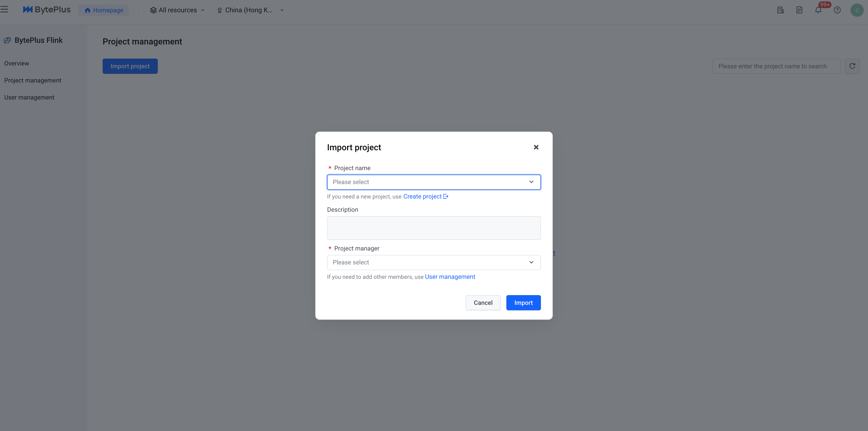
Task: Click the refresh project list icon
Action: tap(852, 66)
